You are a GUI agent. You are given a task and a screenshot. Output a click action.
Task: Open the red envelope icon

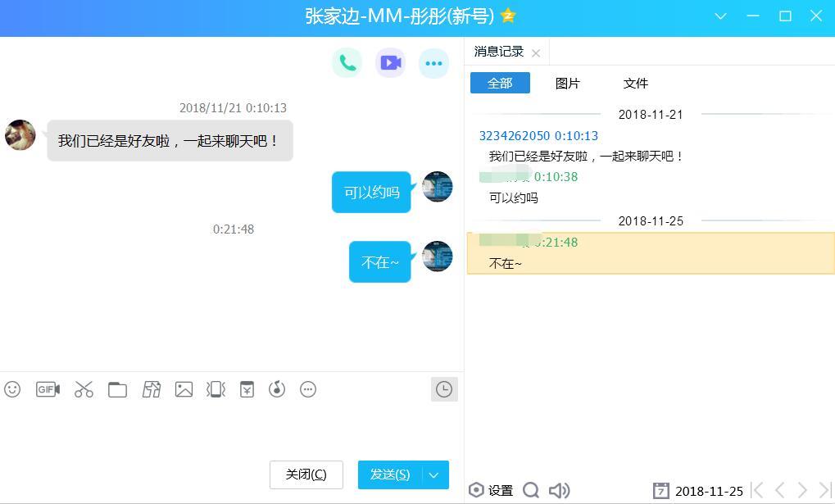[247, 389]
